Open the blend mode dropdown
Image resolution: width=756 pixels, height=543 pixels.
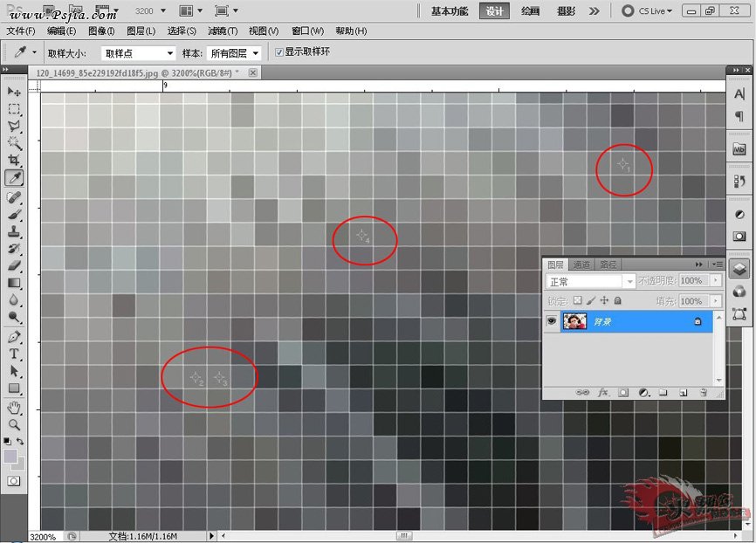pos(590,280)
